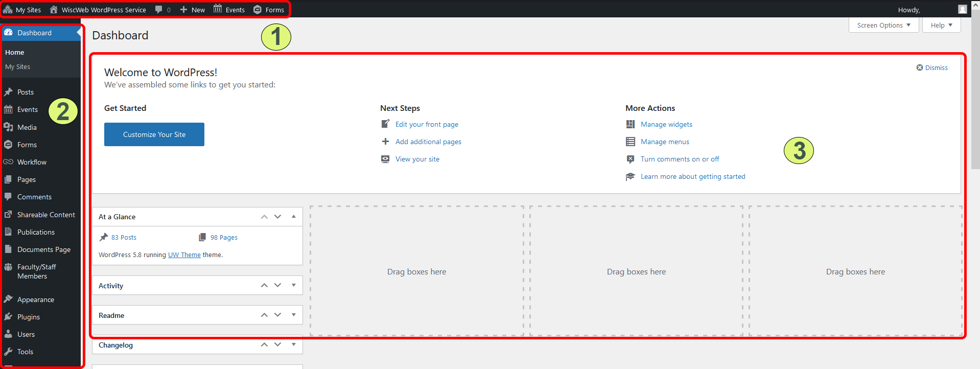Open My Sites in the admin bar

click(22, 10)
